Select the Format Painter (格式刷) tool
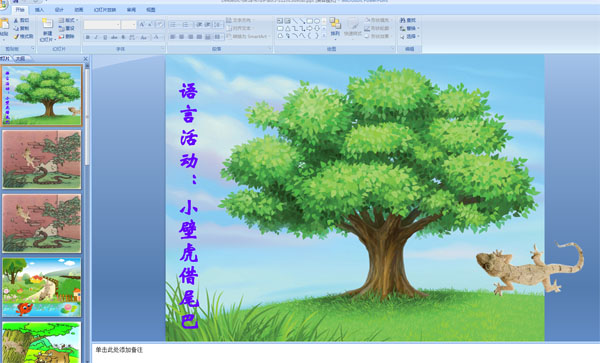Image resolution: width=600 pixels, height=363 pixels. (x=16, y=37)
